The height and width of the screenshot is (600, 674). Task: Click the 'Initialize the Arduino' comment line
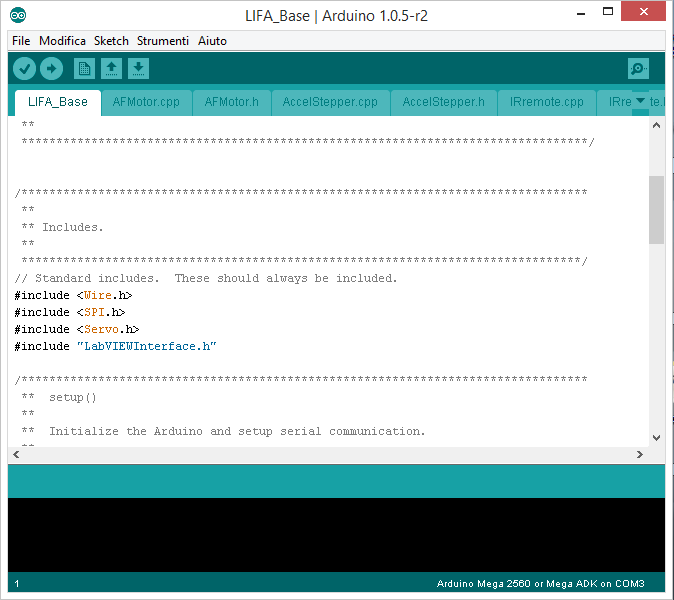(x=224, y=431)
